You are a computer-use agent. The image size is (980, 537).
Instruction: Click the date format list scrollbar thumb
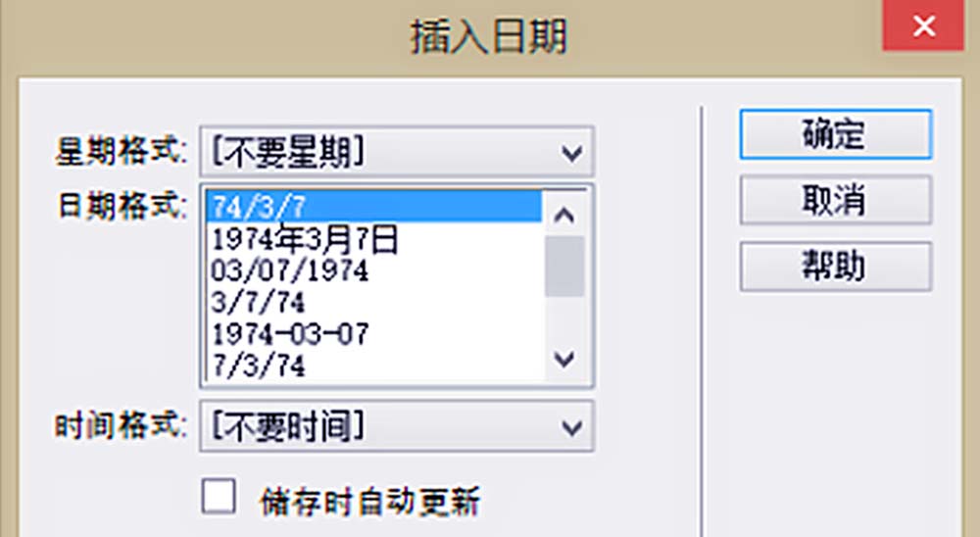(x=564, y=267)
